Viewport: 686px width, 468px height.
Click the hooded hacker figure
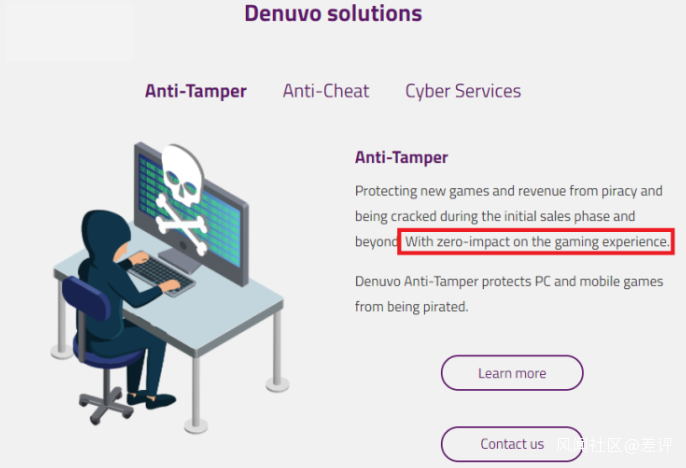(x=118, y=297)
